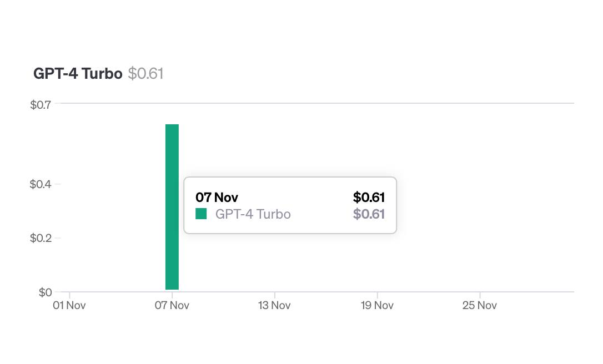Click the $0.7 y-axis label
603x364 pixels.
pos(42,104)
